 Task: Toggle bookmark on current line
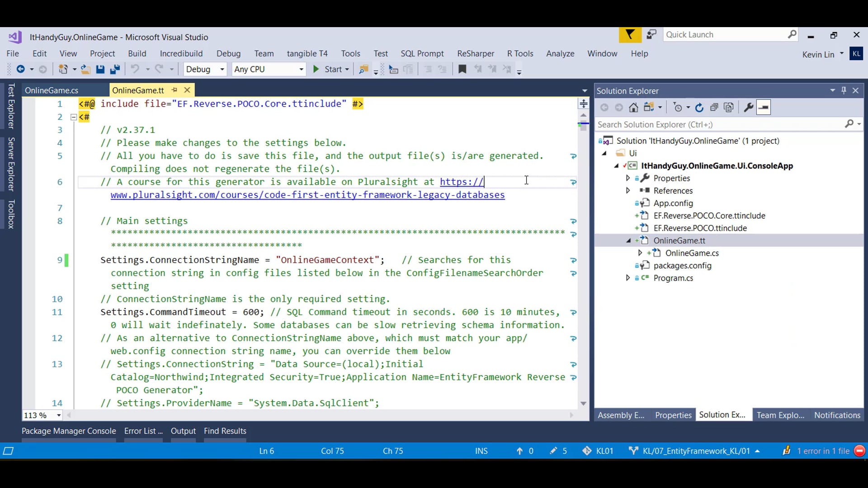click(x=462, y=69)
